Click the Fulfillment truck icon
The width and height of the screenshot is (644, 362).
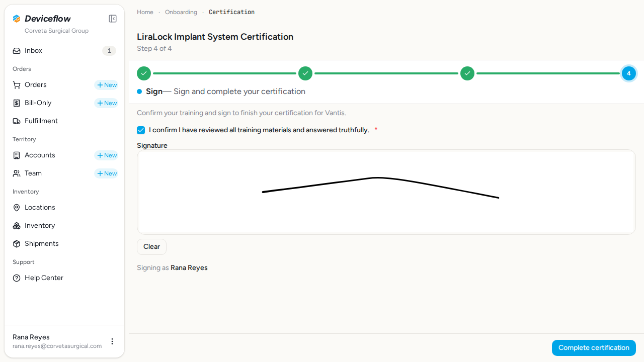[17, 121]
